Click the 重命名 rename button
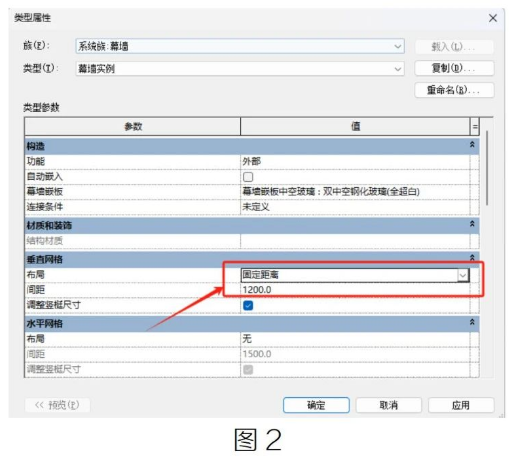The image size is (516, 465). tap(454, 90)
